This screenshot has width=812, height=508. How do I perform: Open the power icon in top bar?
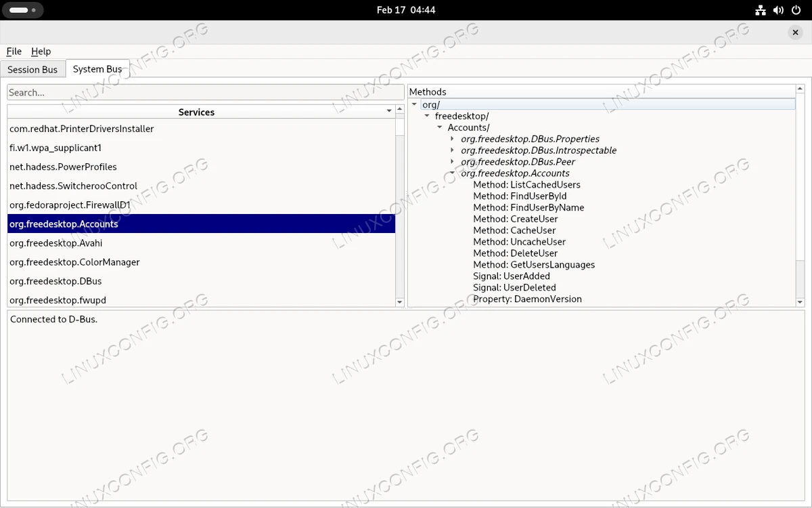click(796, 10)
